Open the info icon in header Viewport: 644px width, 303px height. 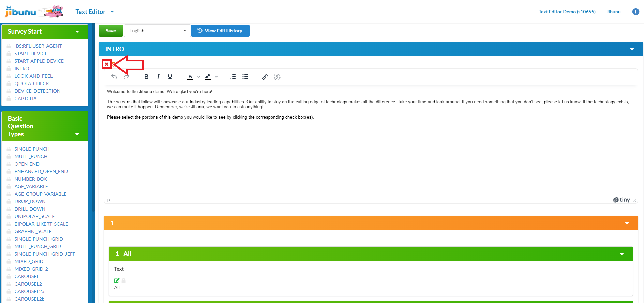tap(635, 12)
